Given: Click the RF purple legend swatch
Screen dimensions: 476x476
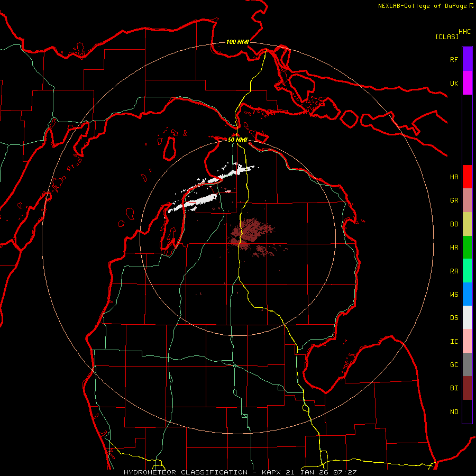Looking at the screenshot, I should pos(467,59).
